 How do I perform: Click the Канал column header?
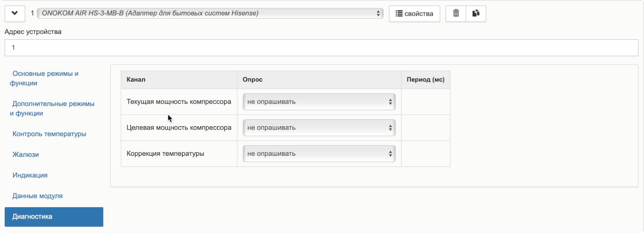[x=136, y=80]
